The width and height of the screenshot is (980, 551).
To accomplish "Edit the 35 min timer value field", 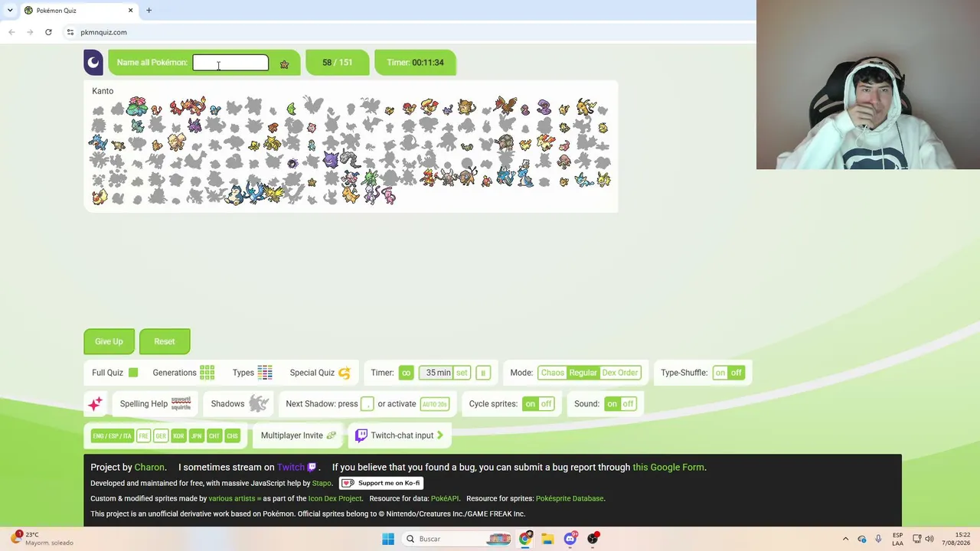I will [438, 373].
